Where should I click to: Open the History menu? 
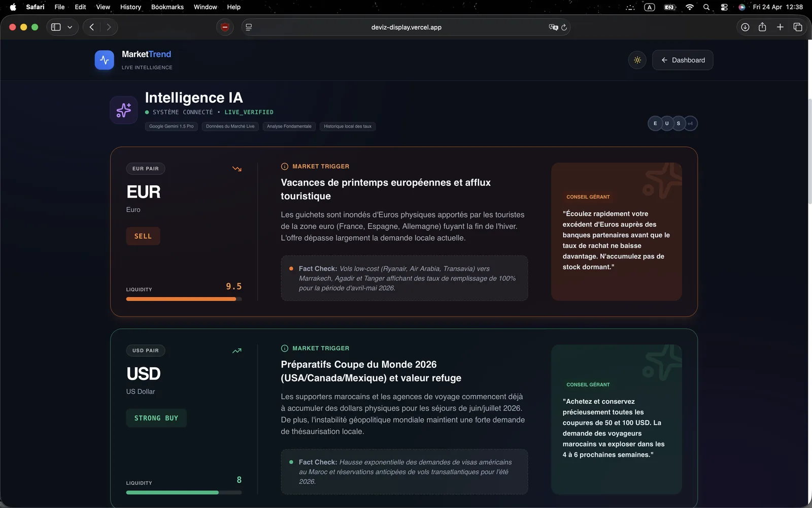[130, 7]
